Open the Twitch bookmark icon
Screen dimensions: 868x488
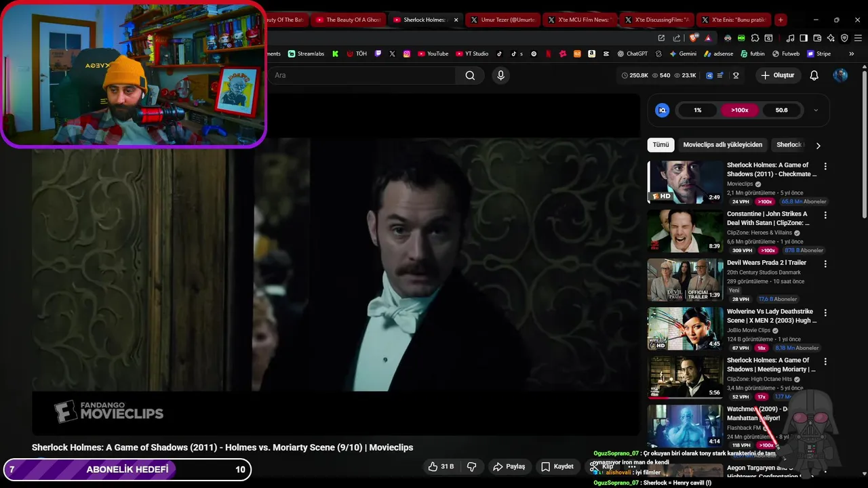378,54
